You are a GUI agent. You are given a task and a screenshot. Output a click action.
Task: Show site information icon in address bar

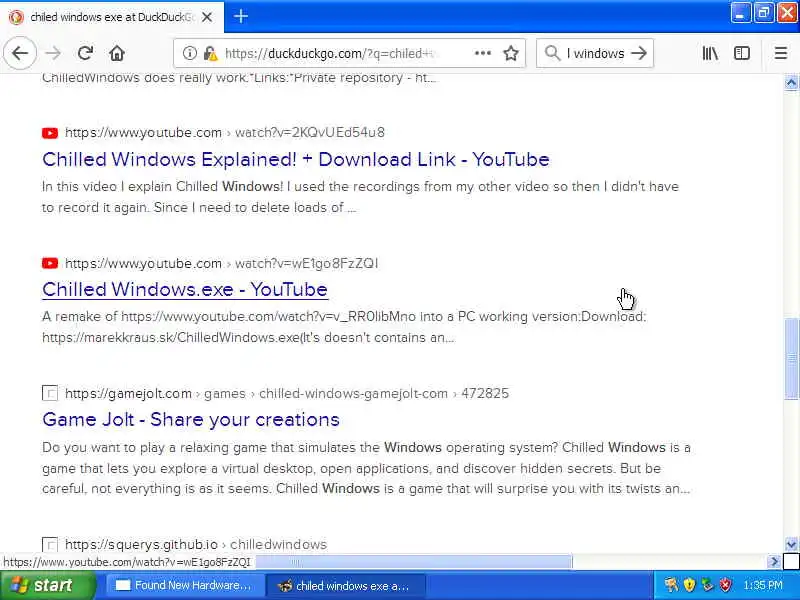click(190, 53)
